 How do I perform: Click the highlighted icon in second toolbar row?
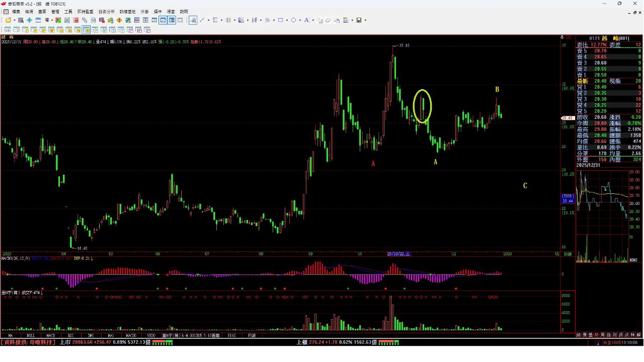click(x=86, y=29)
